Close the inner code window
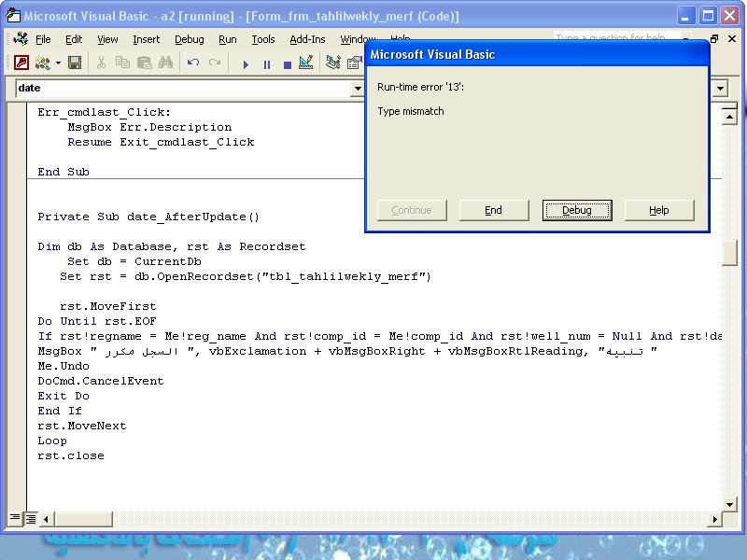The image size is (747, 560). (x=732, y=39)
